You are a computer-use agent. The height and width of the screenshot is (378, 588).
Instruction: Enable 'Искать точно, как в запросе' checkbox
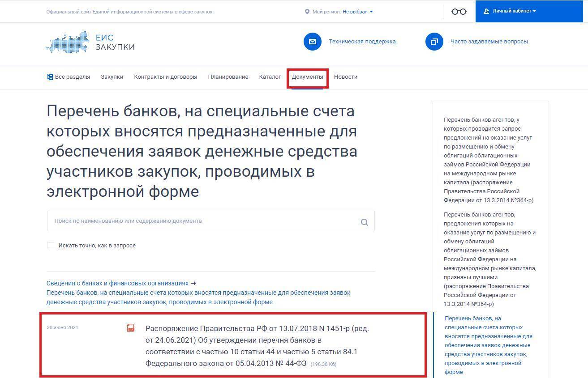click(x=51, y=246)
